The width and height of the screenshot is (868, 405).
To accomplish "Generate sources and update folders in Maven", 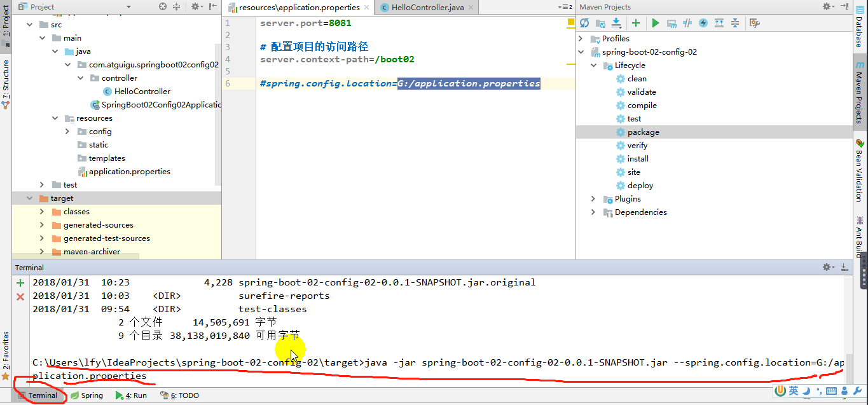I will pos(600,23).
